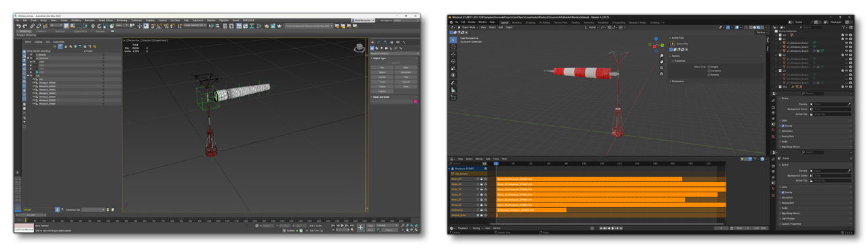Click the zoom magnifier icon in Blender's viewport
The width and height of the screenshot is (868, 248).
point(662,56)
